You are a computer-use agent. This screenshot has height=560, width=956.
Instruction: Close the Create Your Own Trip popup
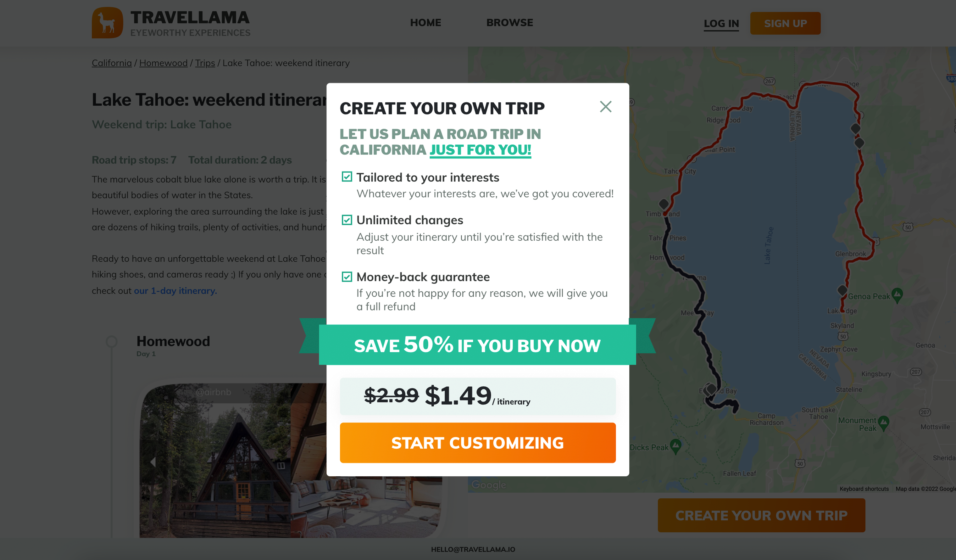605,107
